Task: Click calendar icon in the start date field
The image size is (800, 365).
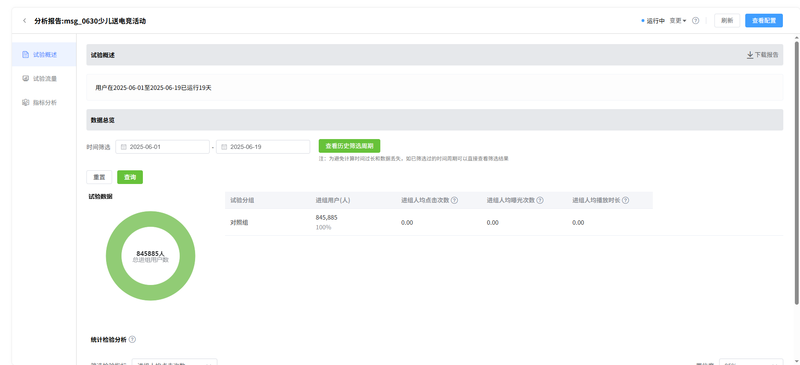Action: [123, 147]
